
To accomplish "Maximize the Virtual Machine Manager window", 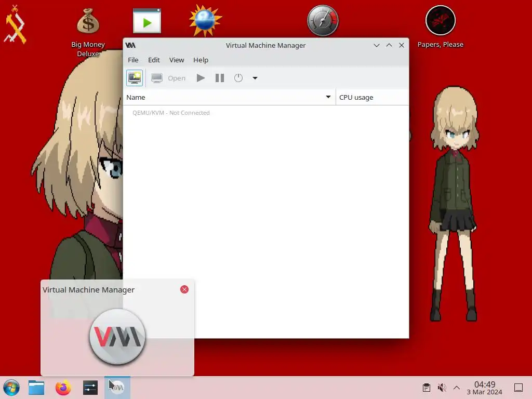I will (x=389, y=45).
